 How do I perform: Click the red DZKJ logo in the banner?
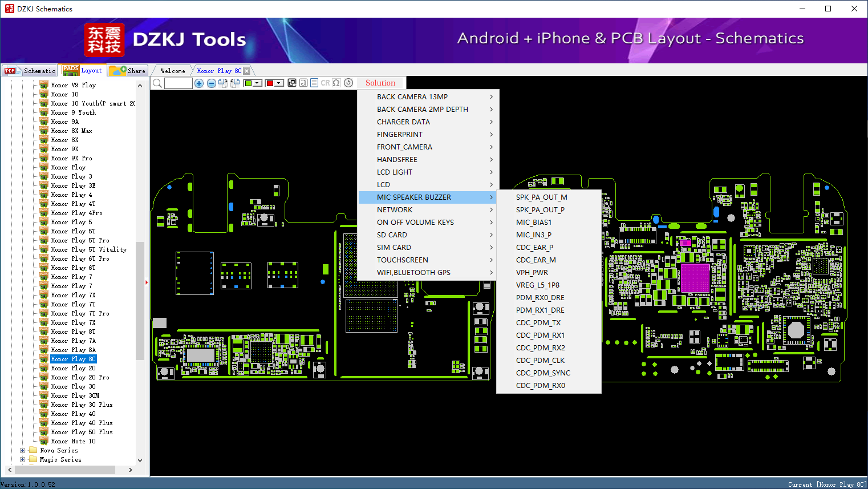pos(104,40)
